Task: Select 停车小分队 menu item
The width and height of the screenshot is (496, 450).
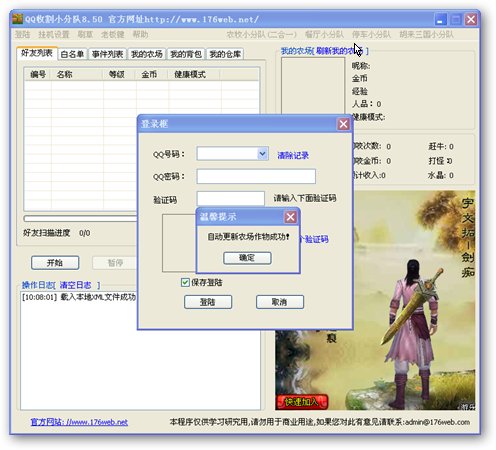Action: coord(371,34)
